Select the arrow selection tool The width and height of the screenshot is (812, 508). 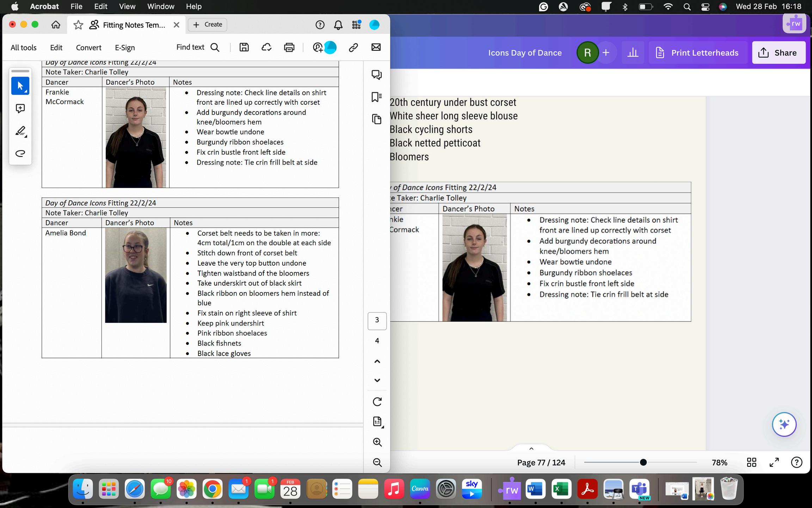[x=20, y=86]
